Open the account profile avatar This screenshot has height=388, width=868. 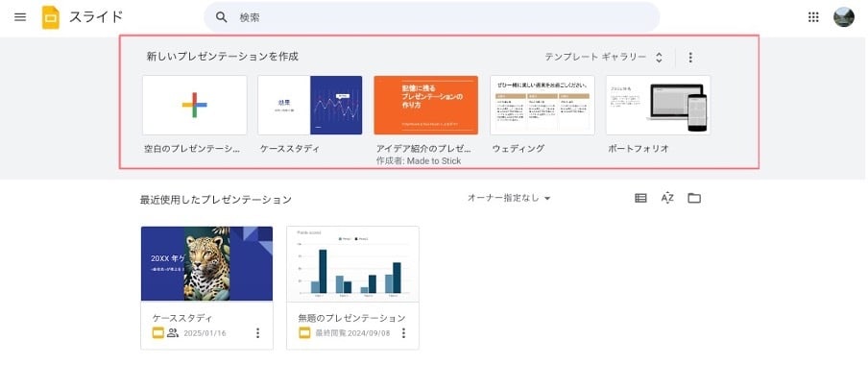844,17
